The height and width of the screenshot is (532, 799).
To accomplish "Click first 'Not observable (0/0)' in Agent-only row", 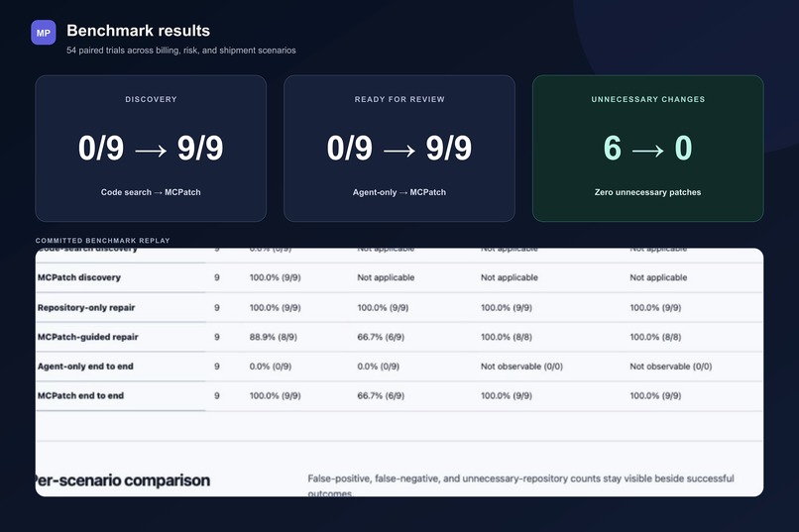I will coord(521,366).
